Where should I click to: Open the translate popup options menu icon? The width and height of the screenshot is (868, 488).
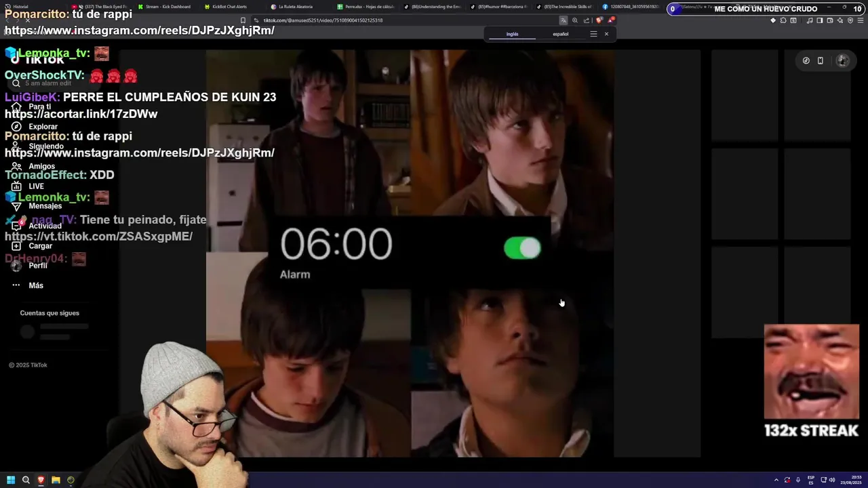[x=593, y=34]
